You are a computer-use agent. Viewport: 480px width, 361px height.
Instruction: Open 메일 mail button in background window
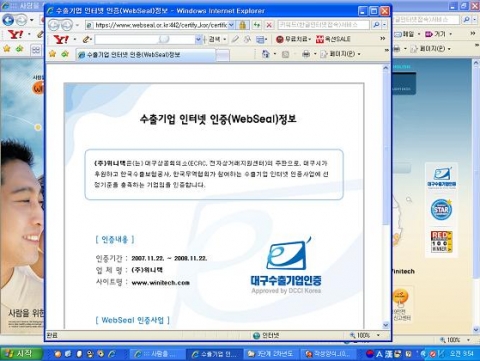404,34
